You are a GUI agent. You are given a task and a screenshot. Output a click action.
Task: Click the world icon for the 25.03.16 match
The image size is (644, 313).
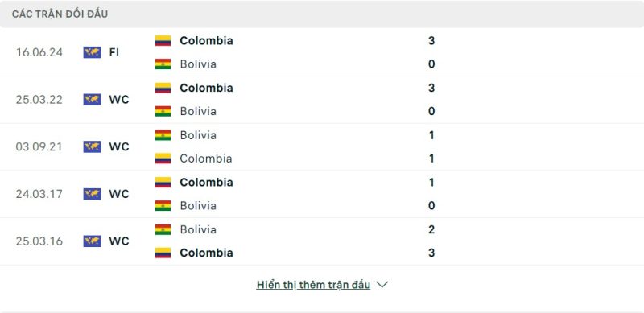(x=92, y=241)
